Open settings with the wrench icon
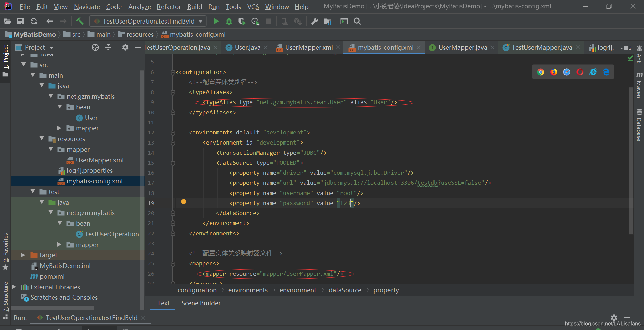The height and width of the screenshot is (330, 644). pos(315,22)
